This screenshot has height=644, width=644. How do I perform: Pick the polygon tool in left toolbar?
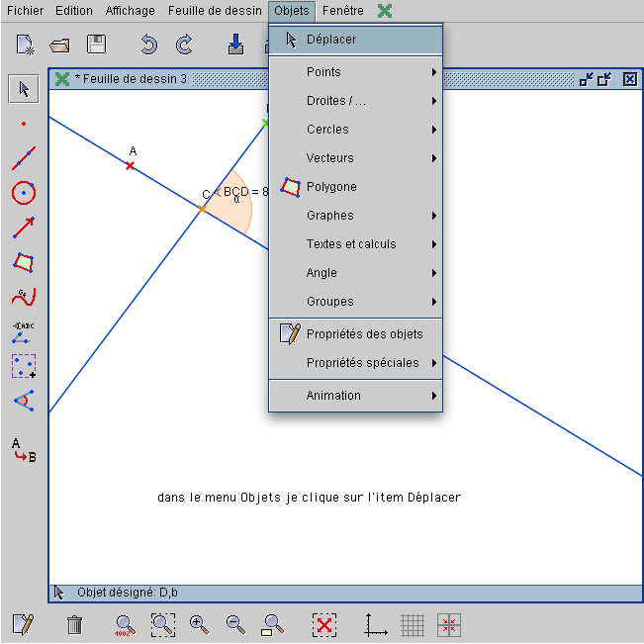[24, 262]
